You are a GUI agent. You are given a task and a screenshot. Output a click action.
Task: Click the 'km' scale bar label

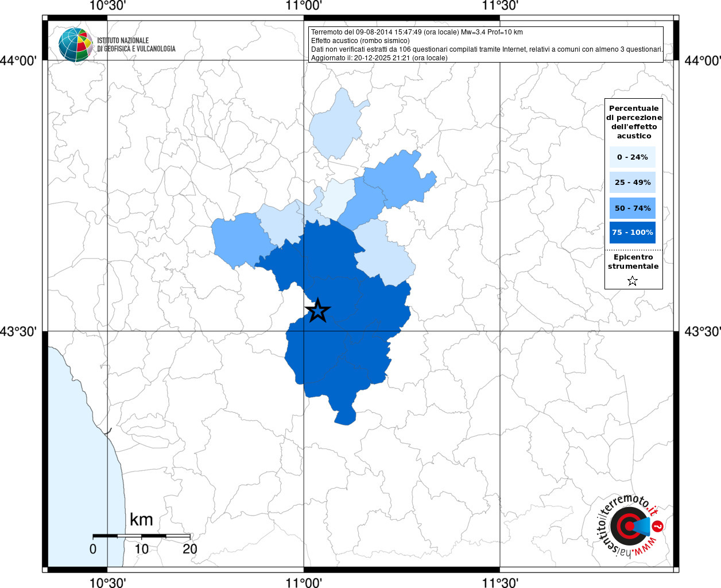[141, 520]
